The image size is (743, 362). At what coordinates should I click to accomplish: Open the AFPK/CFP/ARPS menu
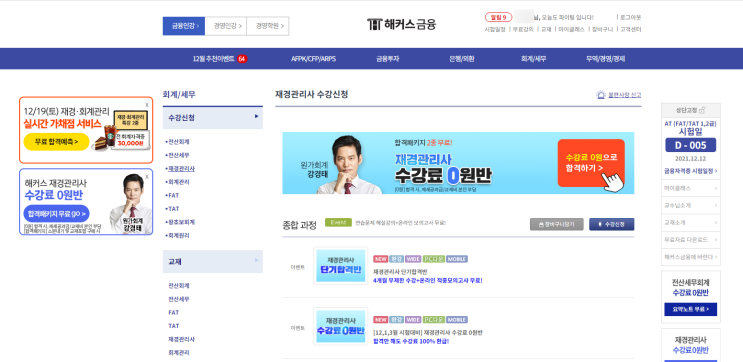[x=314, y=59]
